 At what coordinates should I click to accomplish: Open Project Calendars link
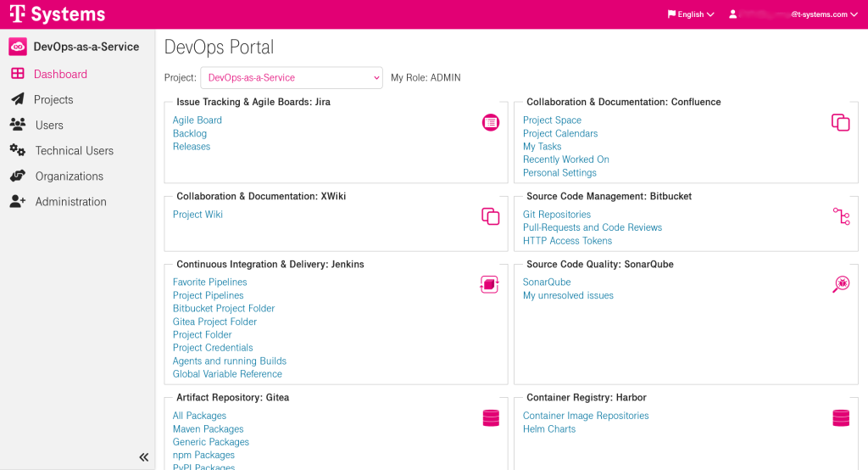pyautogui.click(x=560, y=133)
